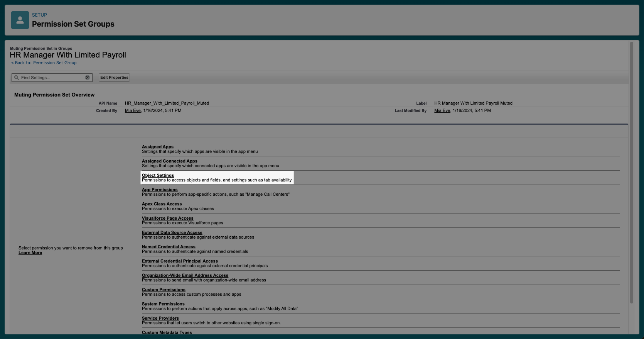Click the vertical page scrollbar
The image size is (644, 339).
[x=631, y=174]
